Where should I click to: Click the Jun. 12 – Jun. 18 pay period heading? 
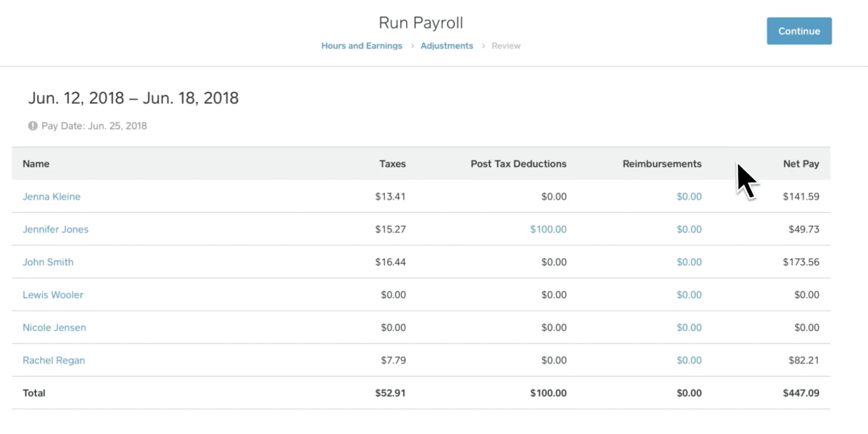[x=134, y=97]
